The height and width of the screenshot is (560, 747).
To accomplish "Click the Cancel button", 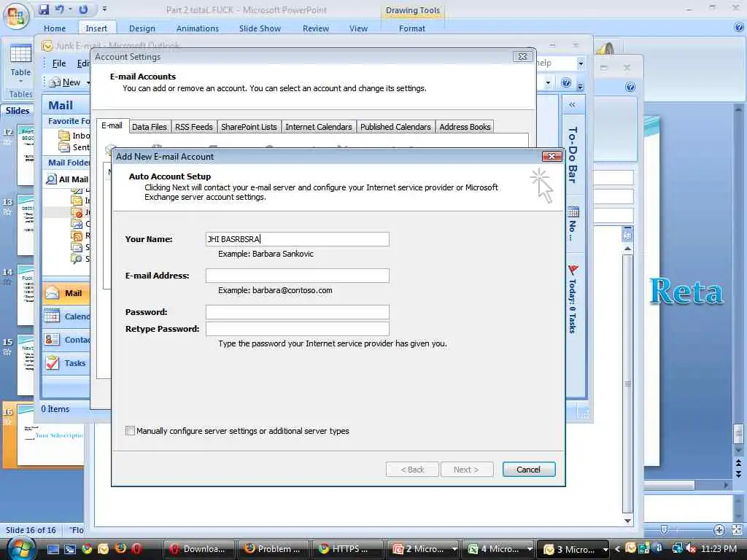I will pyautogui.click(x=529, y=470).
